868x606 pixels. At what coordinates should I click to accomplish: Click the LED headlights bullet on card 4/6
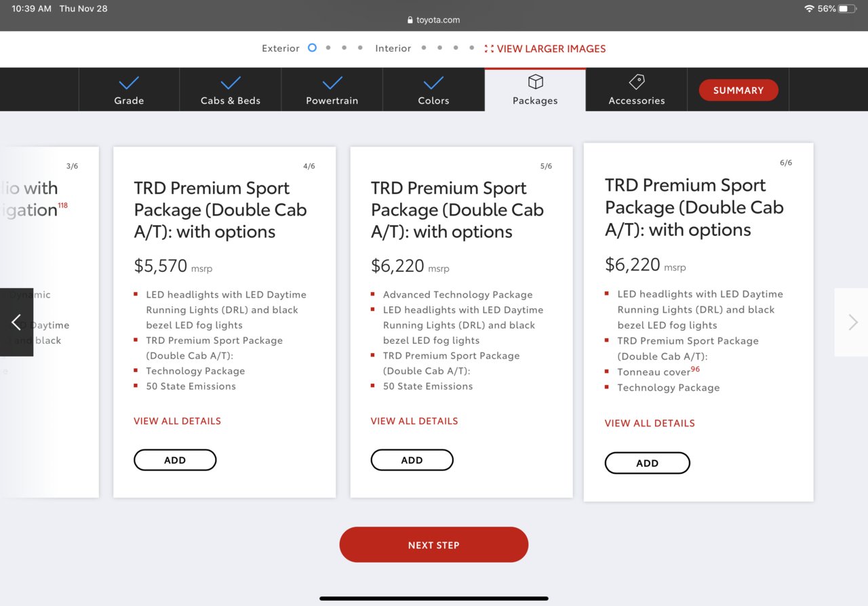click(226, 310)
